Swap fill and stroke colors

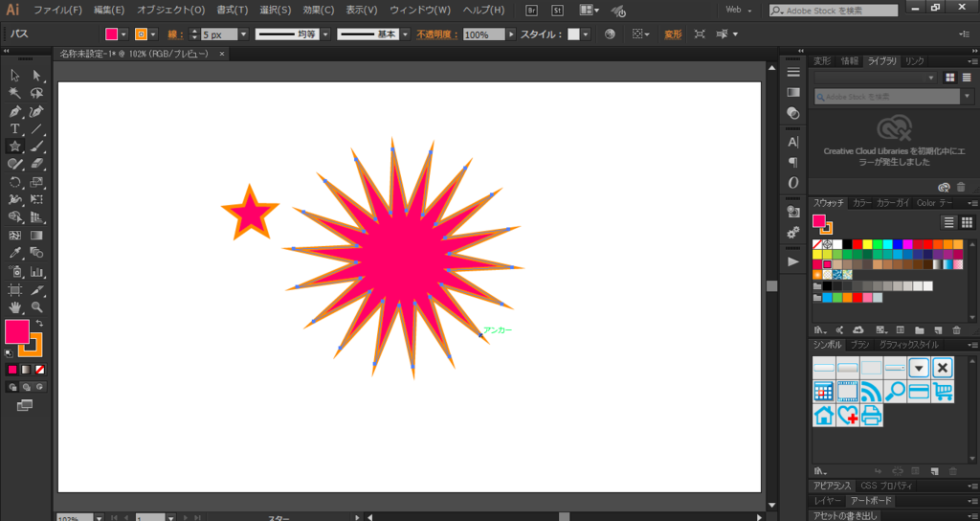39,324
